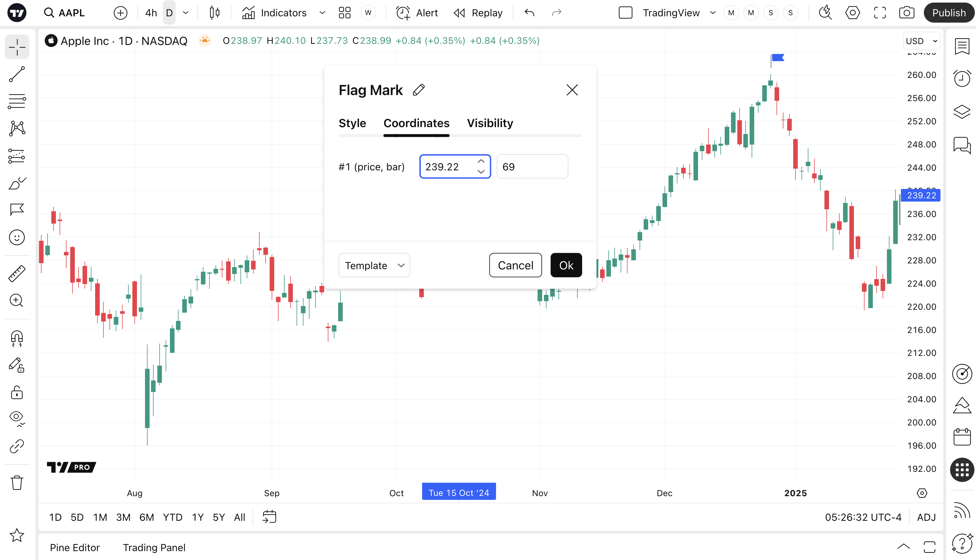Open the emoji icons tool

[x=17, y=237]
